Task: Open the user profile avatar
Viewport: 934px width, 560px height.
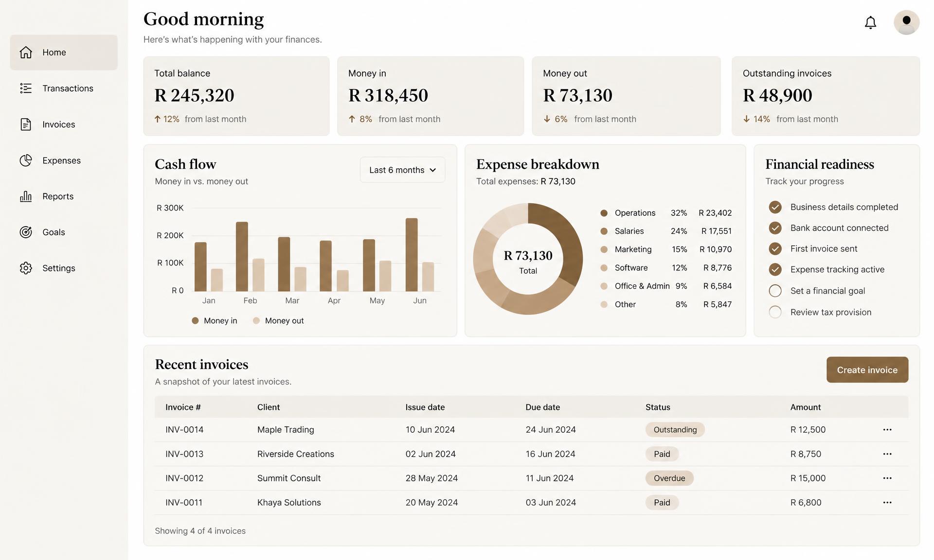Action: [906, 22]
